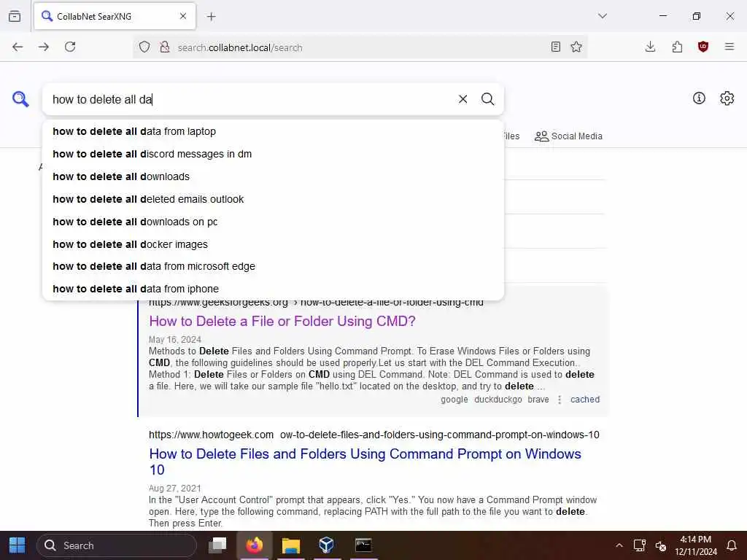This screenshot has width=747, height=560.
Task: Open Firefox application menu
Action: click(x=729, y=47)
